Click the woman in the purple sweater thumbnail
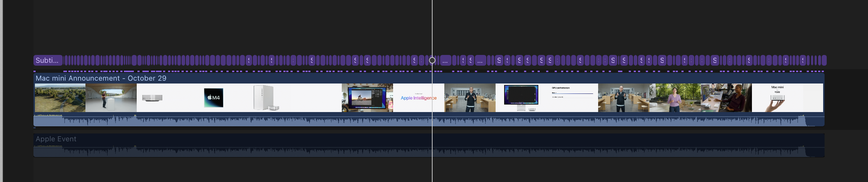The image size is (868, 182). pos(675,98)
